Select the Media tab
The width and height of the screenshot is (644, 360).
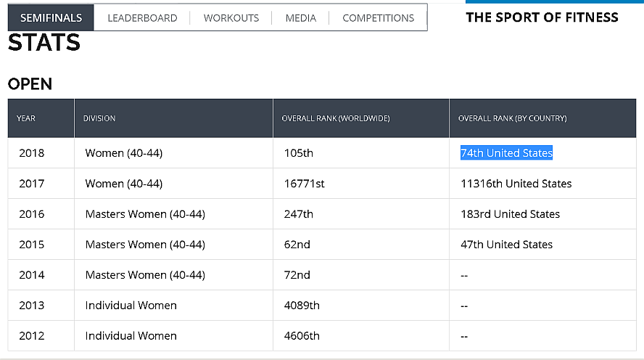point(301,18)
